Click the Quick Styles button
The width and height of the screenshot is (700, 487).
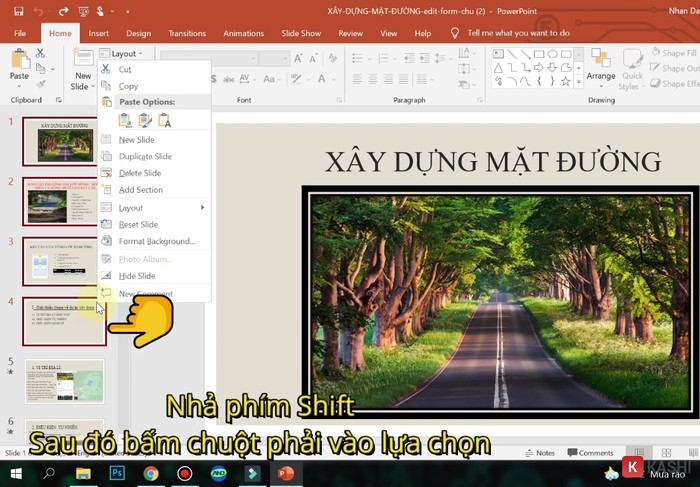(632, 70)
